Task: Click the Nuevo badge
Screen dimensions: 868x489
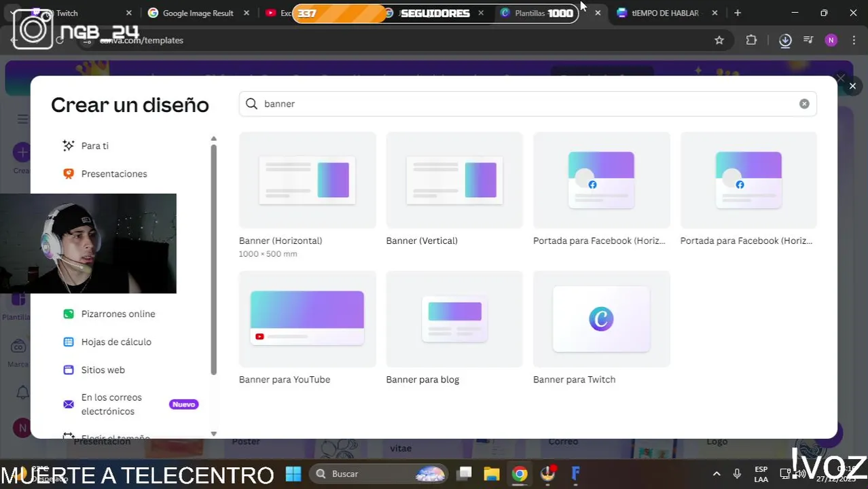Action: click(x=183, y=404)
